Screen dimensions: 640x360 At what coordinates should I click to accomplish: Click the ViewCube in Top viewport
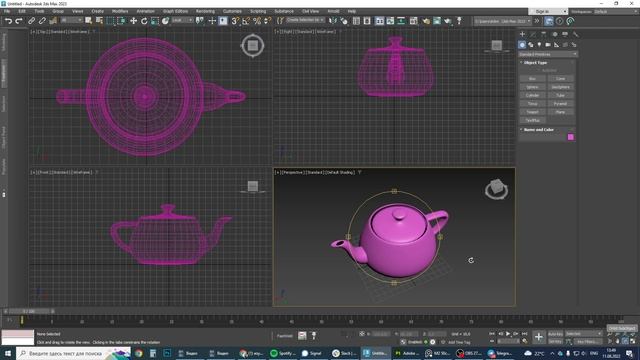point(253,45)
